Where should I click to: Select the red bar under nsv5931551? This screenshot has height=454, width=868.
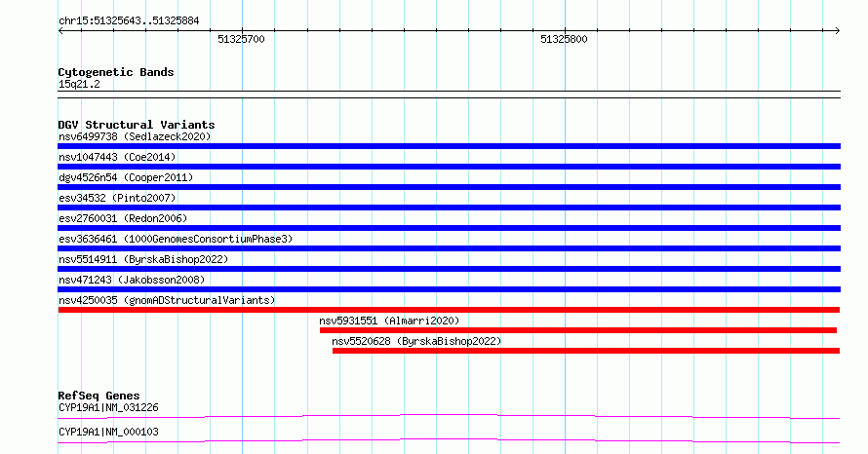pyautogui.click(x=578, y=330)
